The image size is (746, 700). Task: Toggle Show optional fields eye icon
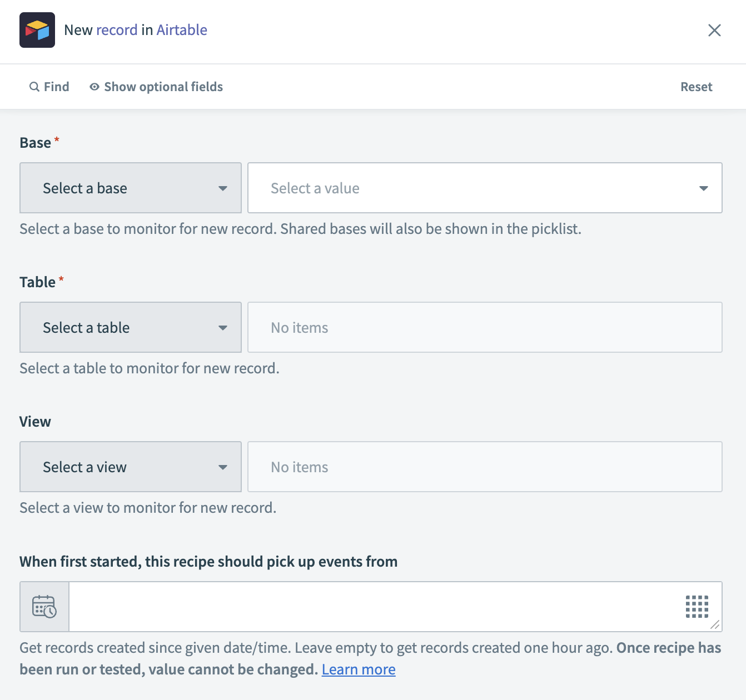click(95, 87)
